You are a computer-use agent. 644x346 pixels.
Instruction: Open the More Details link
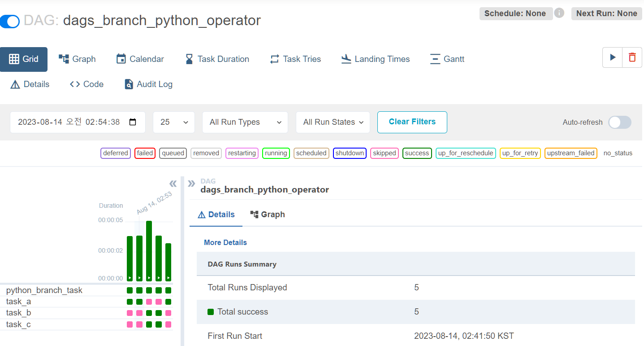pos(225,242)
